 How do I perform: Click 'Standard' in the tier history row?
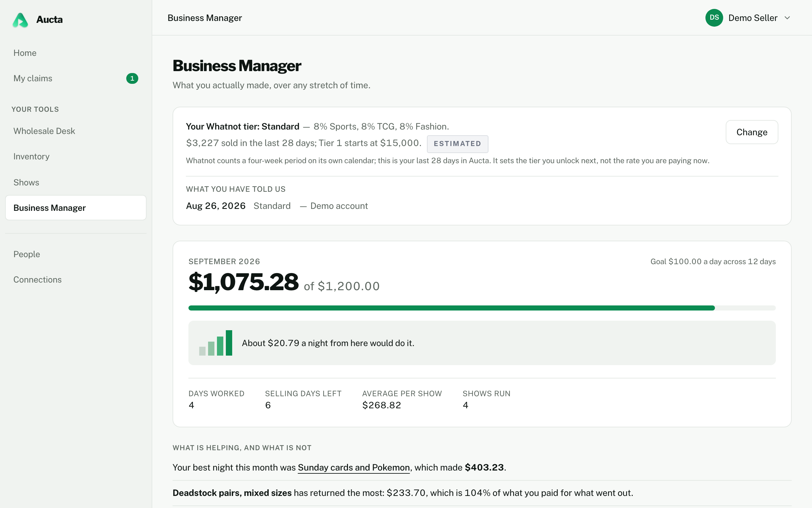tap(272, 206)
